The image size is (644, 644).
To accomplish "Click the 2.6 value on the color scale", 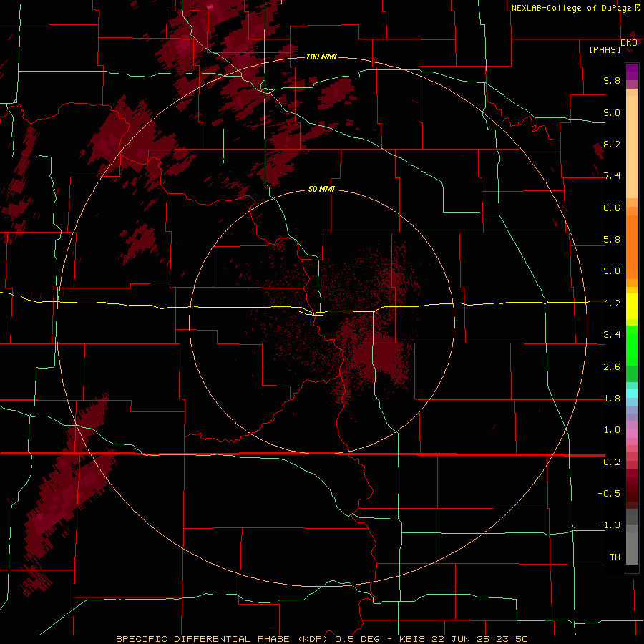I will pyautogui.click(x=612, y=367).
